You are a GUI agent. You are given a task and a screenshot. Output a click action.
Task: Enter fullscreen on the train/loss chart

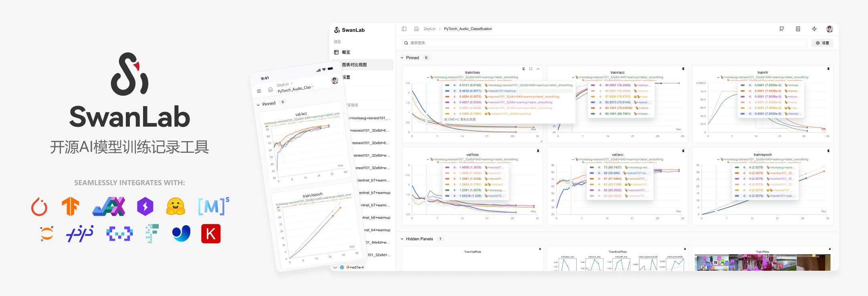pyautogui.click(x=531, y=69)
